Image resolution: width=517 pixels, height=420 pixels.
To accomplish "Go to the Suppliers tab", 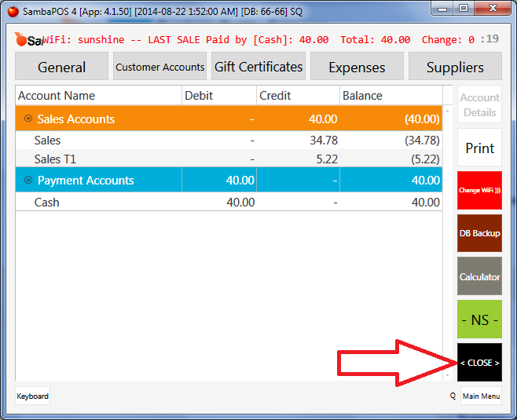I will pyautogui.click(x=456, y=66).
